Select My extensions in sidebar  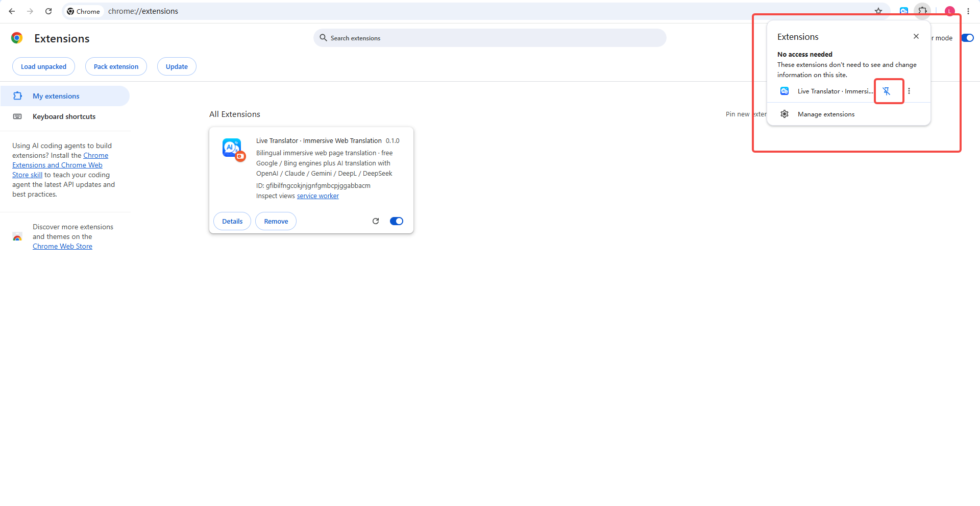click(x=65, y=96)
